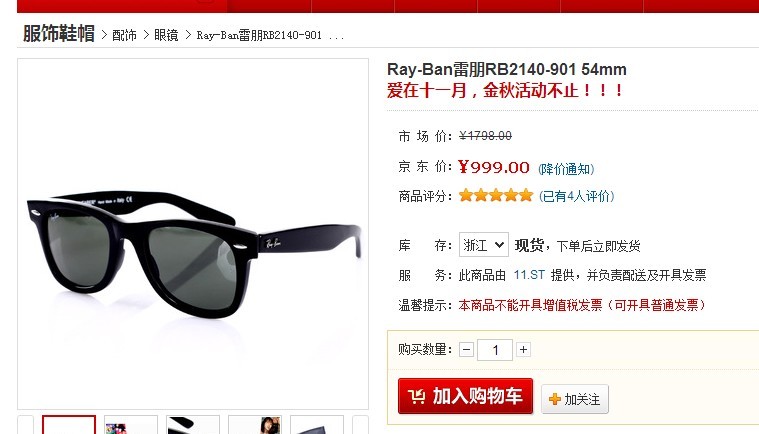Open the 已有4人评价 reviews link
The height and width of the screenshot is (434, 759).
point(577,196)
